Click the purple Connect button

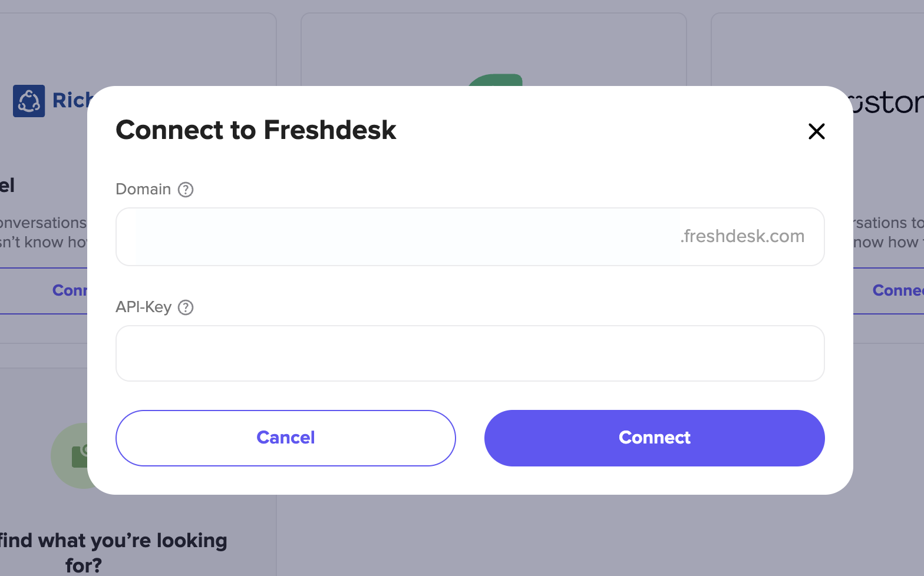[x=654, y=438]
